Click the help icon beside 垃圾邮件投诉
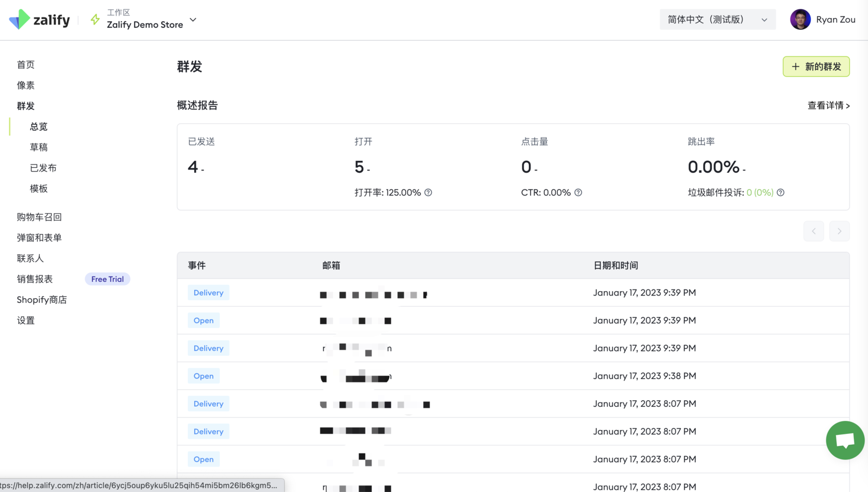The height and width of the screenshot is (492, 868). pyautogui.click(x=781, y=193)
